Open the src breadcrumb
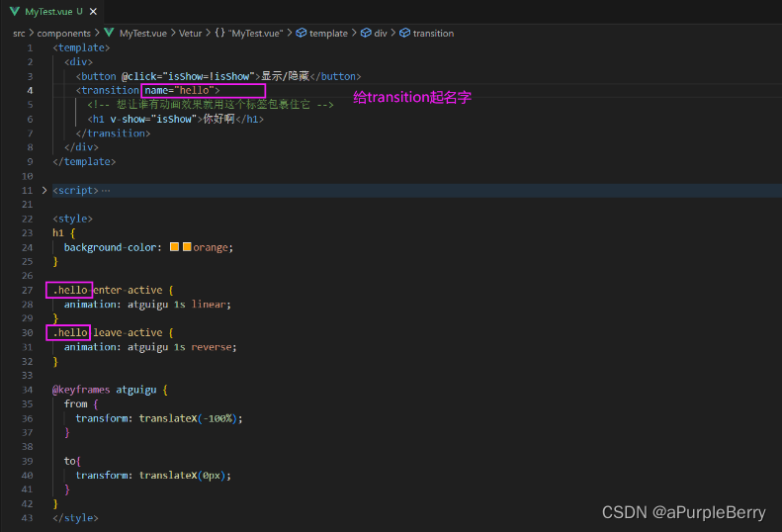 tap(19, 34)
